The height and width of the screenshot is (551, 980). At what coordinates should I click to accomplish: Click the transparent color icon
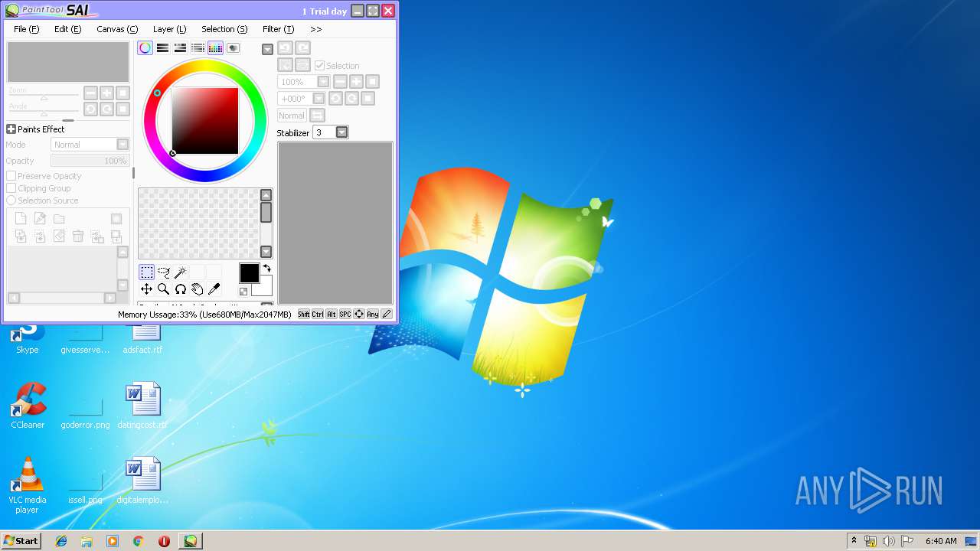243,292
